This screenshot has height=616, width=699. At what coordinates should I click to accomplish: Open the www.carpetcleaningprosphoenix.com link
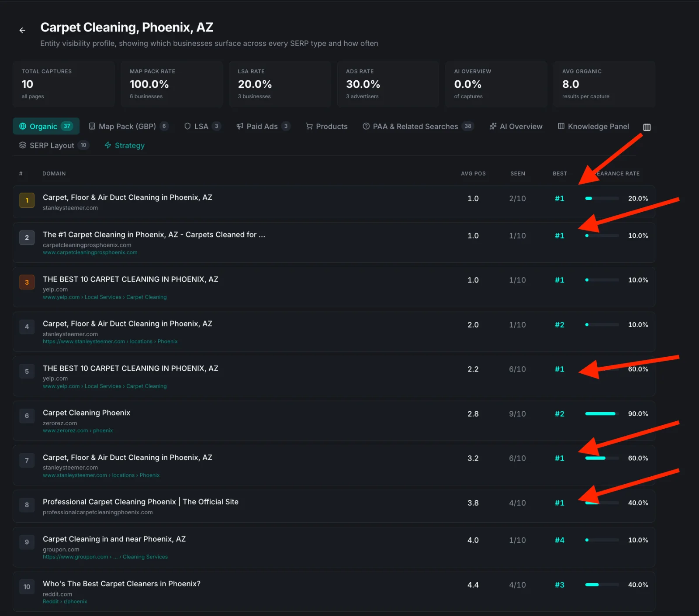tap(90, 252)
